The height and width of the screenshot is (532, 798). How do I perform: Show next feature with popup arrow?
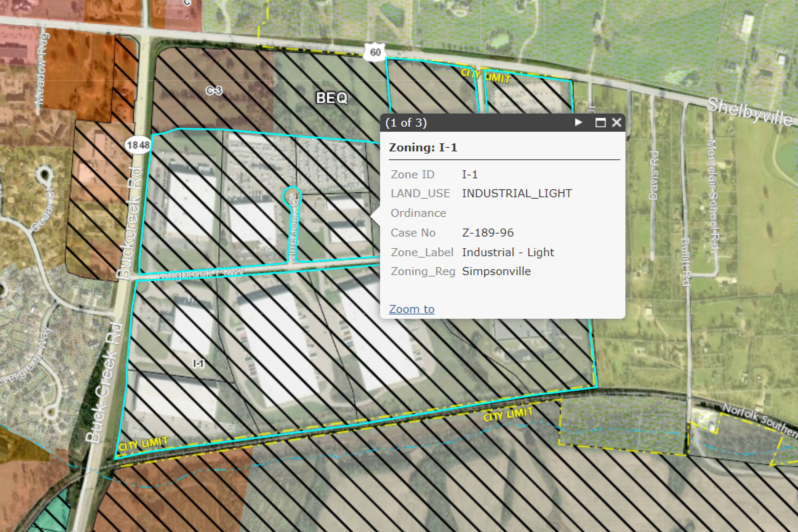(x=578, y=122)
